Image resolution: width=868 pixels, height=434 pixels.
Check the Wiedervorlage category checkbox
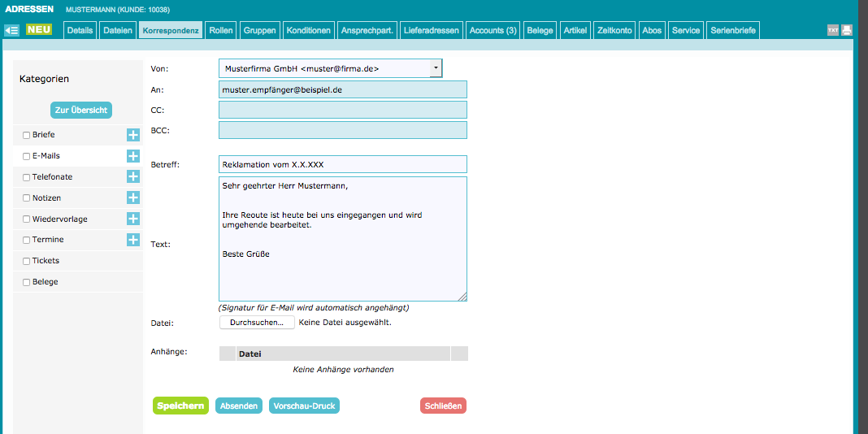coord(26,219)
